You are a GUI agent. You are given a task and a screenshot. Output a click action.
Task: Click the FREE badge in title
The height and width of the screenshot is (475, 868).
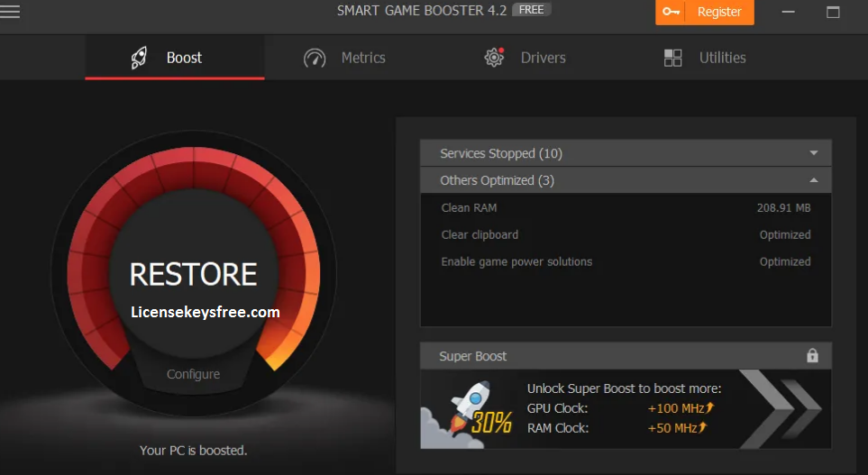(x=532, y=10)
